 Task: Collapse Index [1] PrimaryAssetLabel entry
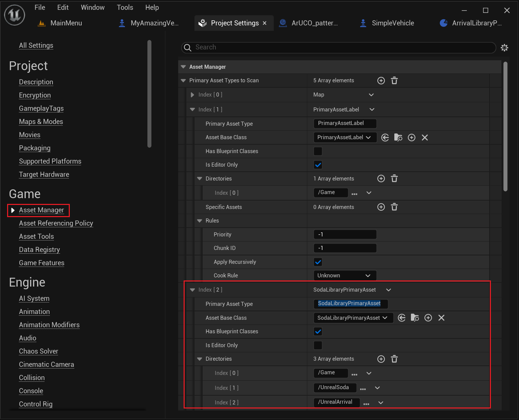coord(192,109)
